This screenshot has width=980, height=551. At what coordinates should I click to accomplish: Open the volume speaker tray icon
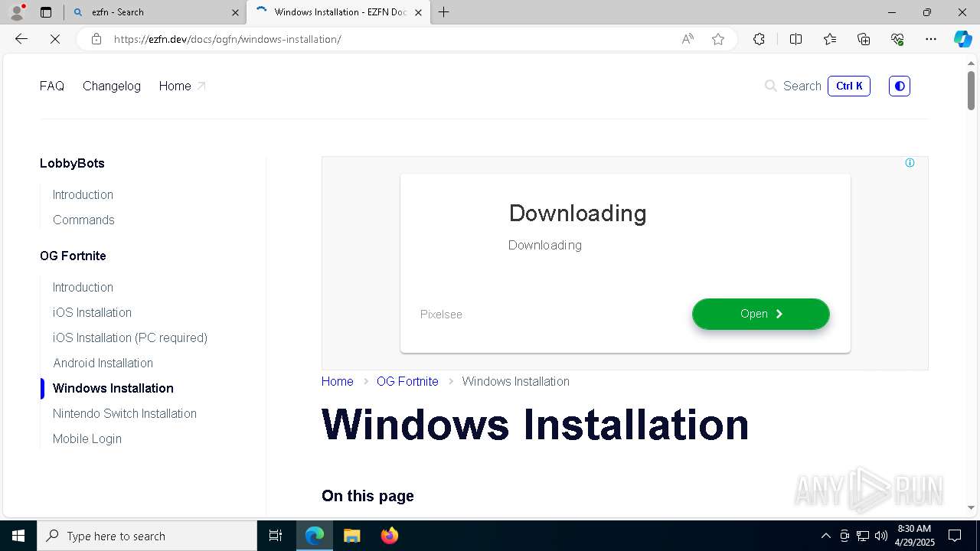[881, 536]
